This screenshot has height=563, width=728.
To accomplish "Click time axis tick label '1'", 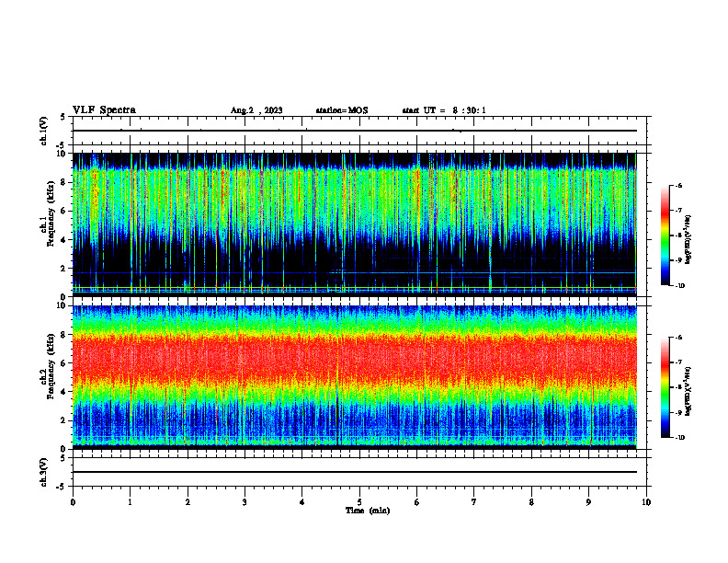I will (131, 502).
